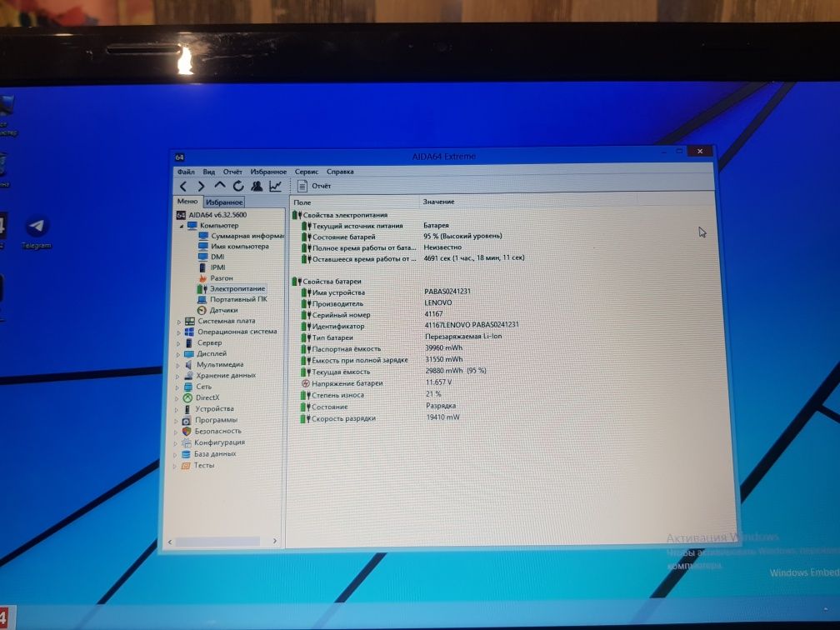Select DMI tree item

coord(212,257)
